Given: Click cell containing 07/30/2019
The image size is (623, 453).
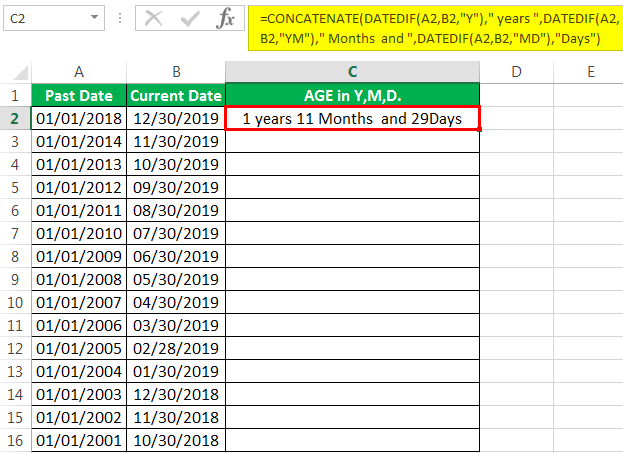Looking at the screenshot, I should pyautogui.click(x=176, y=233).
